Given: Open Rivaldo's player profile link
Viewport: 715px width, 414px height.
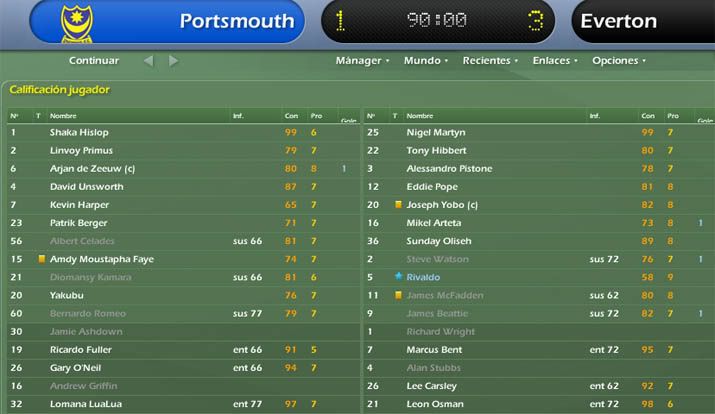Looking at the screenshot, I should pyautogui.click(x=423, y=277).
